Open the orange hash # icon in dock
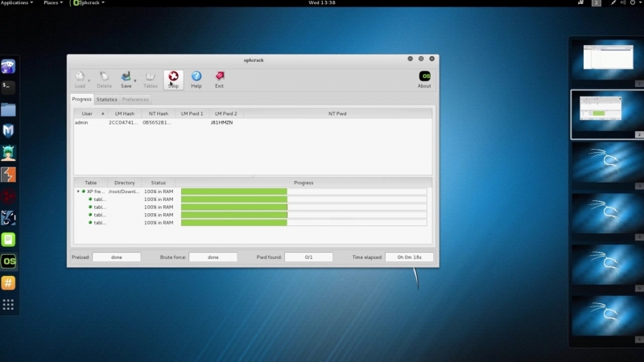This screenshot has width=644, height=362. 8,283
